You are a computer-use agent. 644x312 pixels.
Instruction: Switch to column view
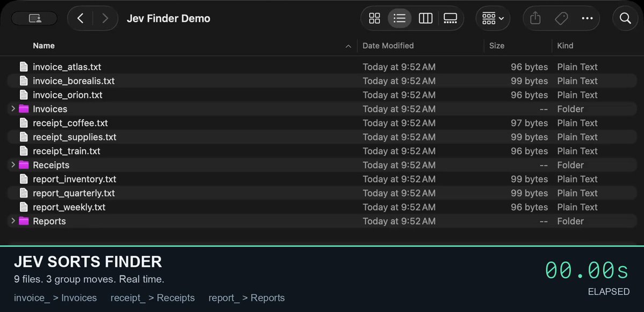(x=425, y=18)
